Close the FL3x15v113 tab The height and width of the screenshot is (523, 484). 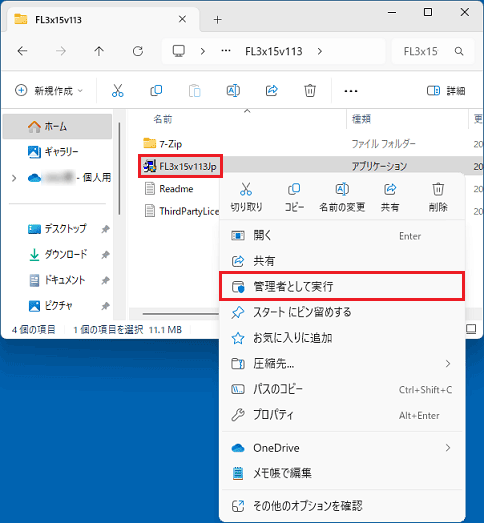pyautogui.click(x=182, y=19)
